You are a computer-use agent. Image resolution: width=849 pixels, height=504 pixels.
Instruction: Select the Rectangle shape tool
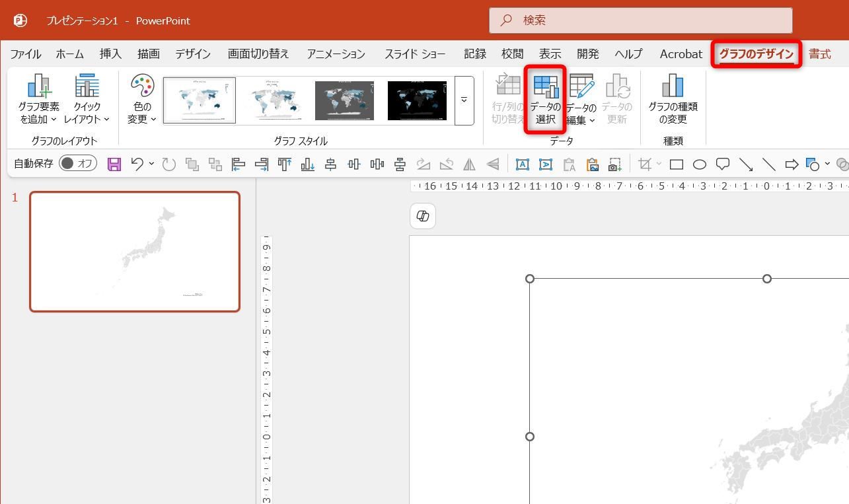coord(677,164)
